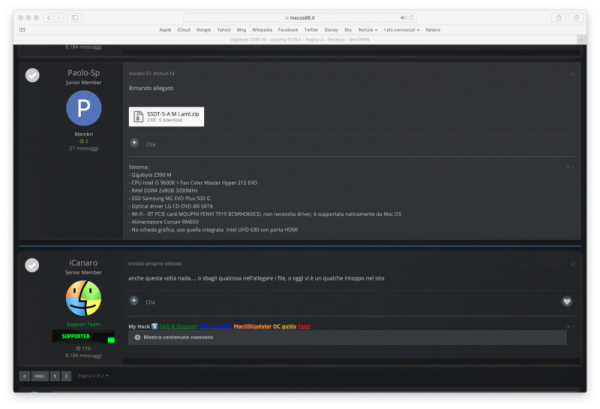Open the Safari Share button
600x409 pixels.
click(x=558, y=18)
